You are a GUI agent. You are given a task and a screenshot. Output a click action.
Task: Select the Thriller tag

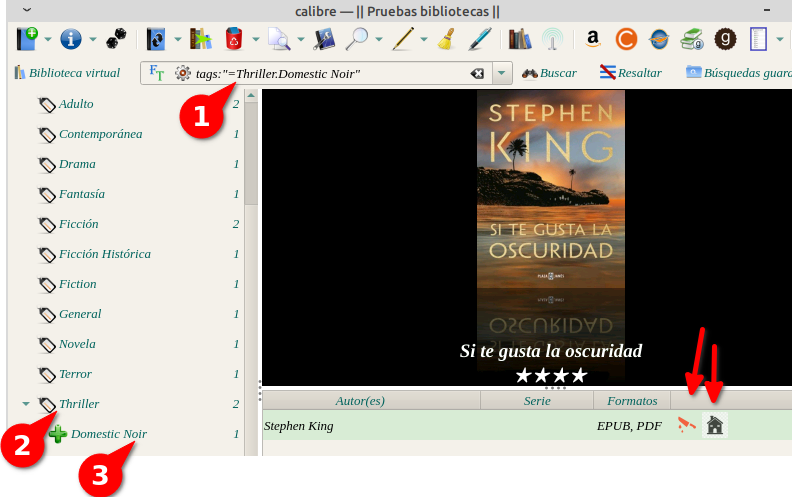[x=79, y=404]
